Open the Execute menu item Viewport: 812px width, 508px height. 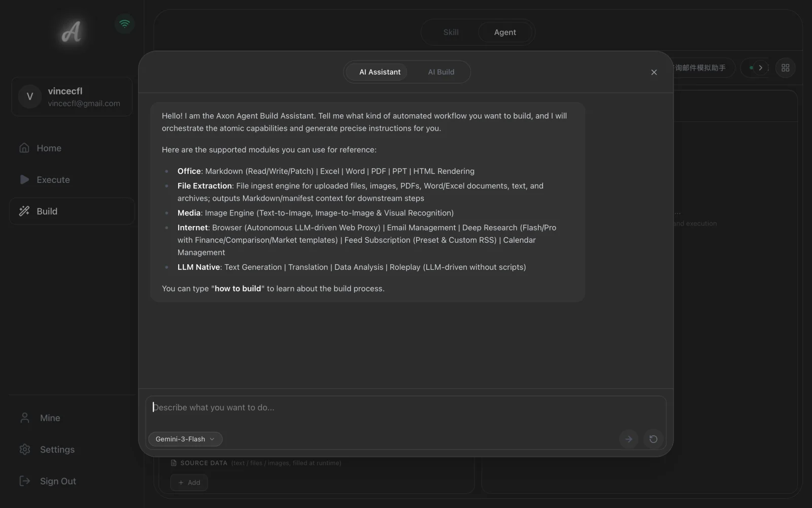[x=72, y=179]
